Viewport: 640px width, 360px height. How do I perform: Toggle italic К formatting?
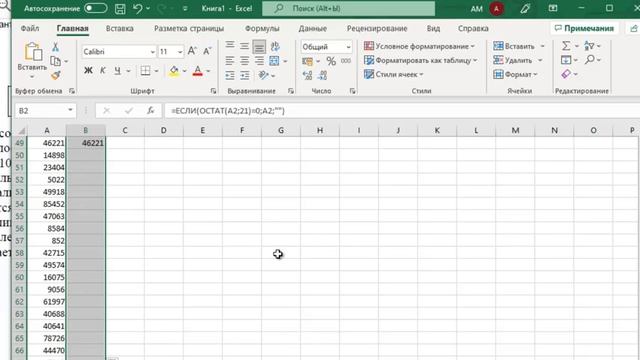[103, 71]
